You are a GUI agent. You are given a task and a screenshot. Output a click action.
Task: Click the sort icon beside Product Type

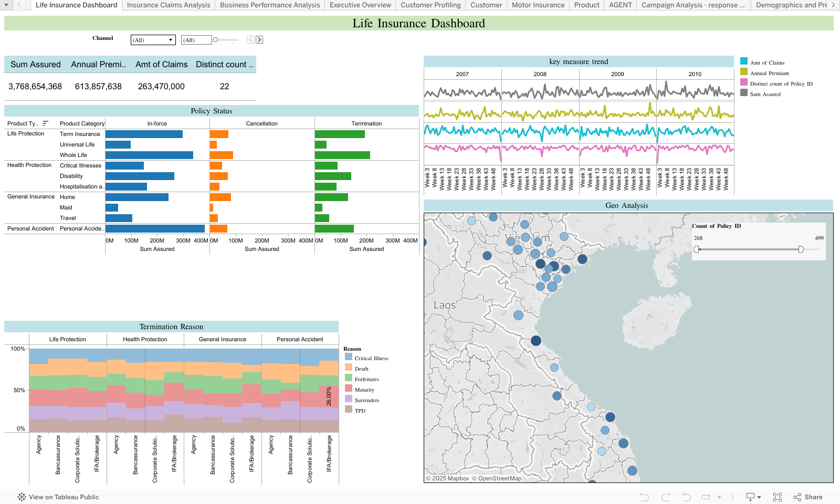pos(46,123)
